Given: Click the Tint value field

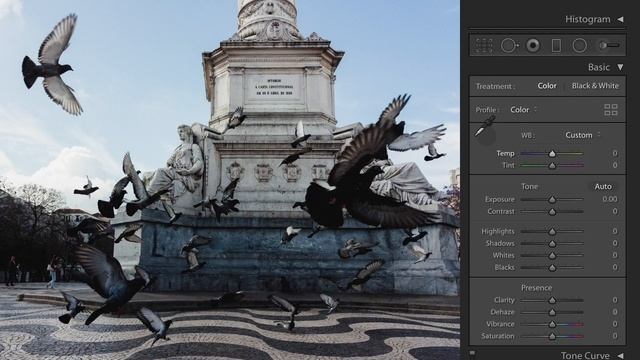Looking at the screenshot, I should tap(615, 165).
